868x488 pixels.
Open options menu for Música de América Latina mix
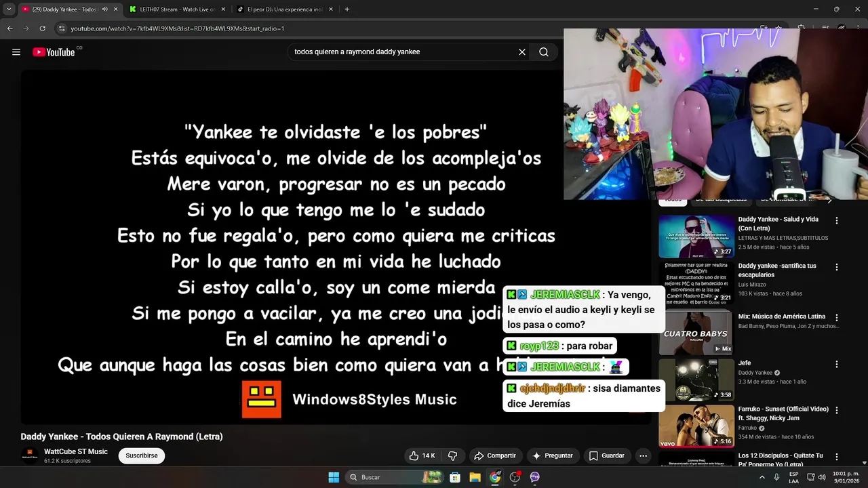tap(837, 317)
